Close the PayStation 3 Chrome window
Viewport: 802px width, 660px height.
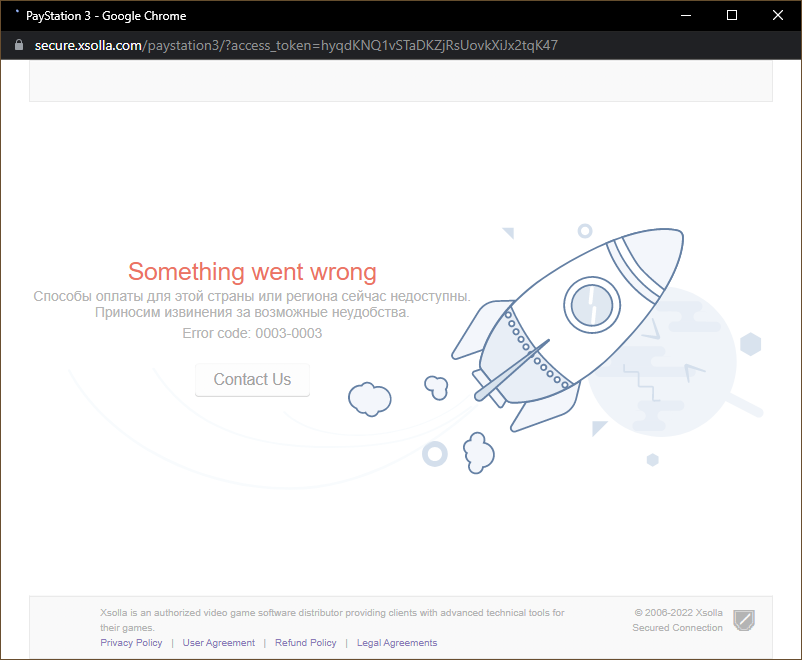coord(778,15)
